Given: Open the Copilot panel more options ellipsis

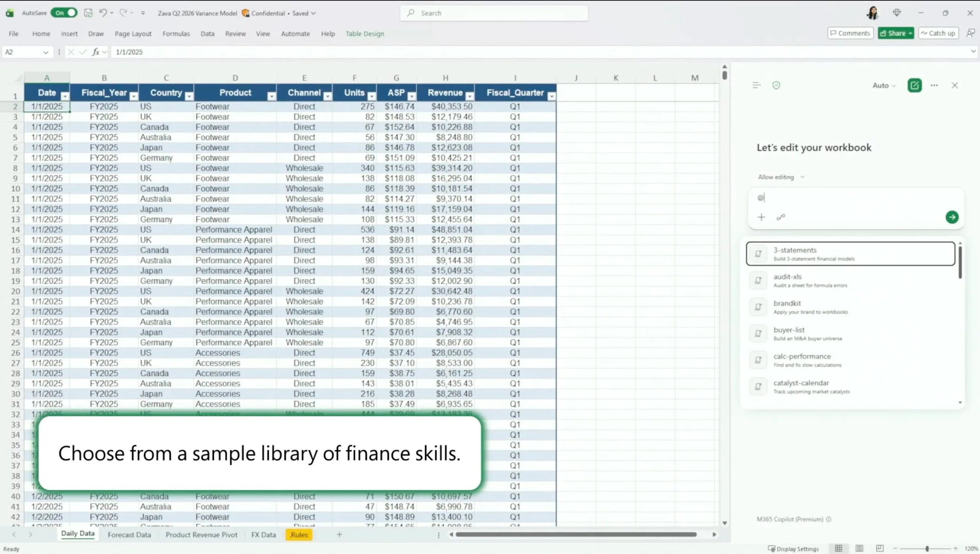Looking at the screenshot, I should point(934,85).
